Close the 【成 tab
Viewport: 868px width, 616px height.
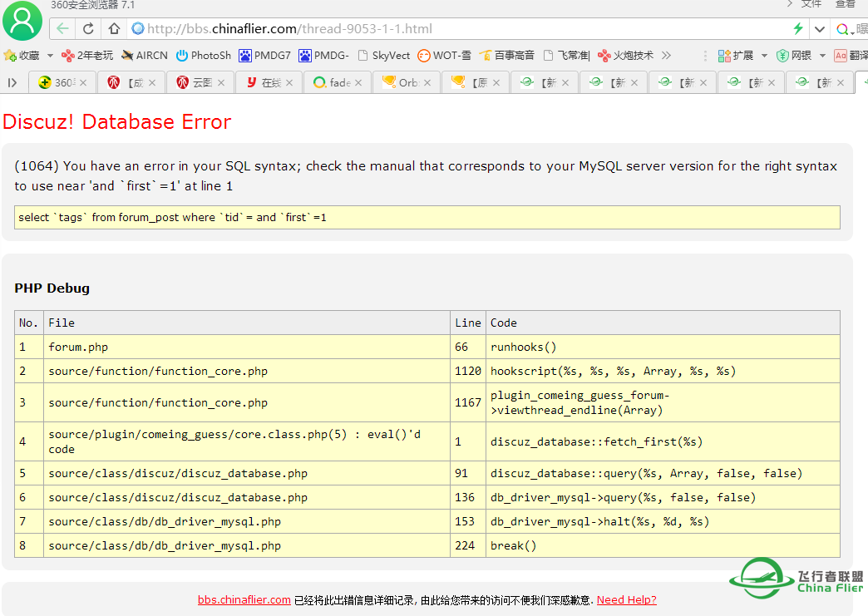point(152,82)
